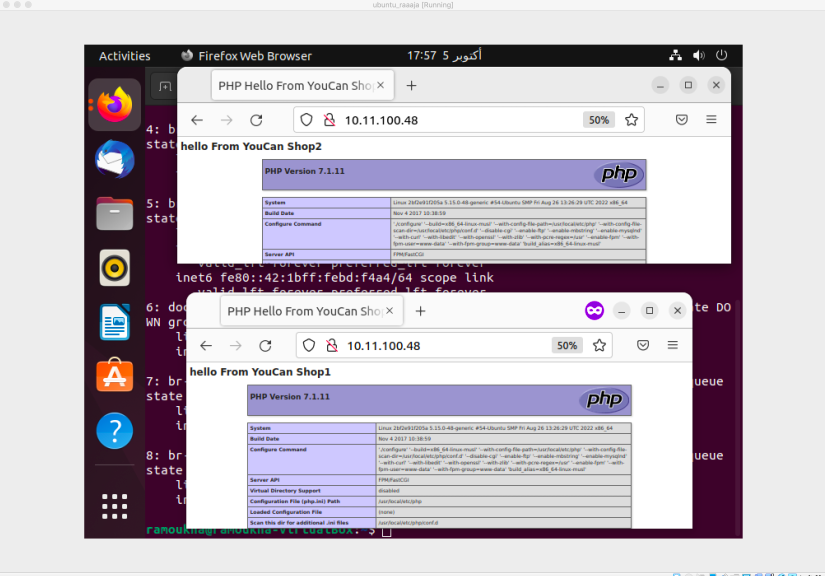Bookmark the page with star in Shop1 window
This screenshot has height=576, width=825.
[599, 346]
